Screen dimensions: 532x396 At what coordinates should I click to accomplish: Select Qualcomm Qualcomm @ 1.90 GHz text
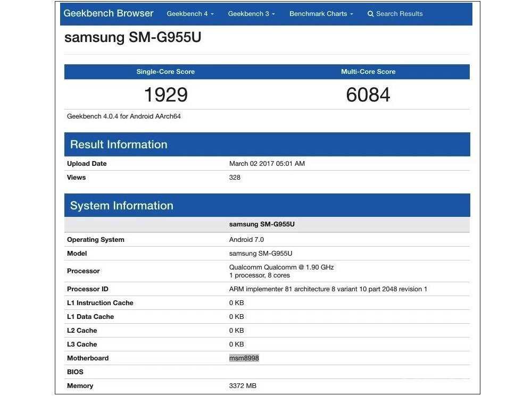(281, 267)
